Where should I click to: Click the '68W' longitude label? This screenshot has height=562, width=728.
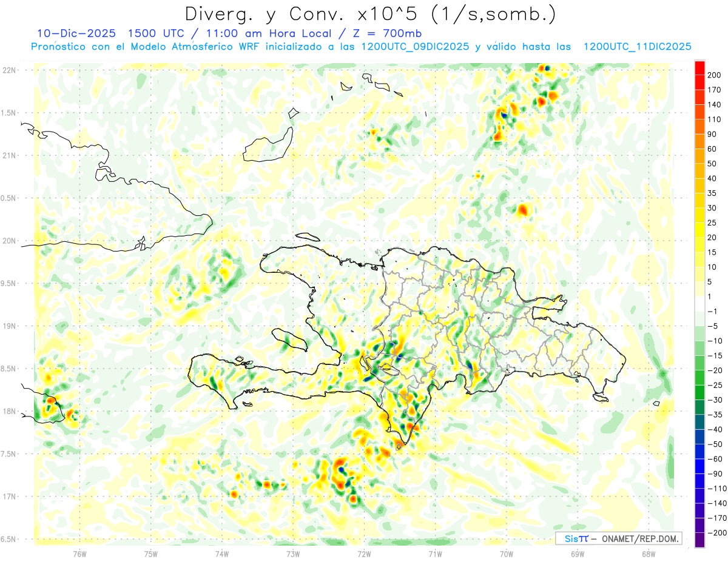coord(649,554)
